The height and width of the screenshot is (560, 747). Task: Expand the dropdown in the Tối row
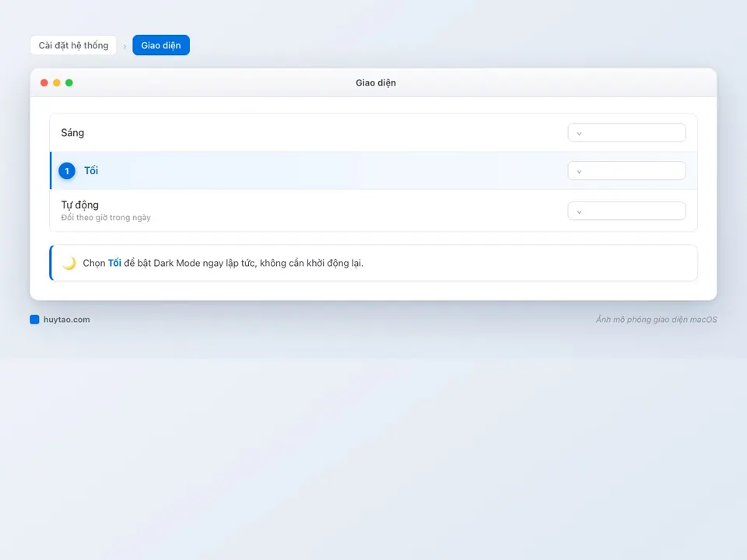click(x=626, y=170)
